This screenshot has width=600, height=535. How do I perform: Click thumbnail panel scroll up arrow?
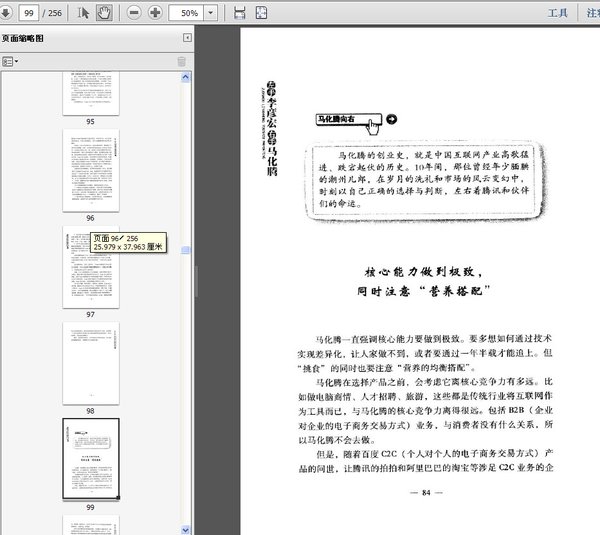(x=186, y=78)
